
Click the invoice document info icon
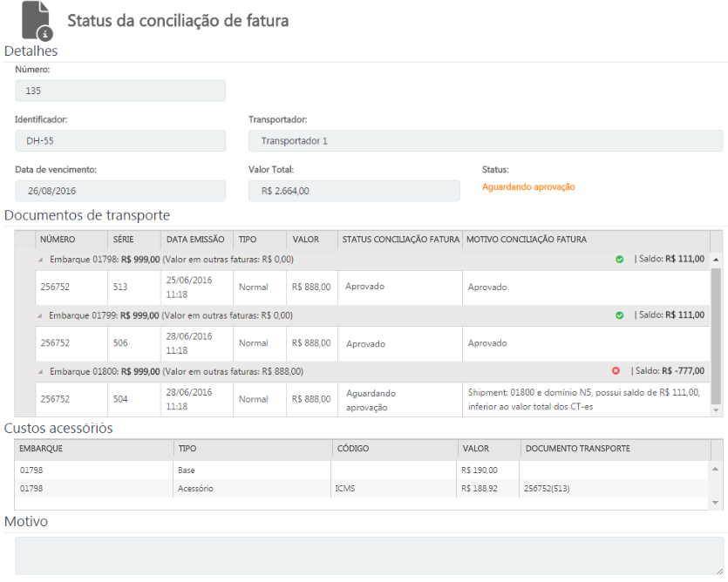click(37, 22)
